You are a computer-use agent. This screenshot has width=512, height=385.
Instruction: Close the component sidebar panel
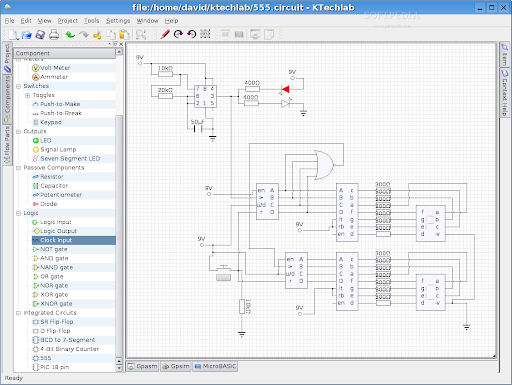coord(121,44)
